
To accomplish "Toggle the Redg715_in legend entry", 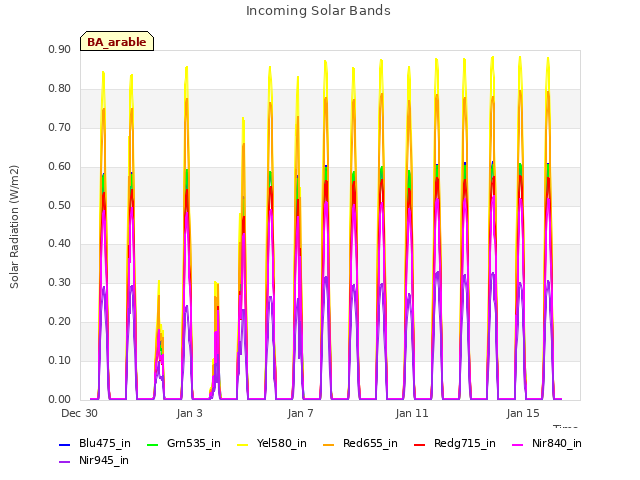I will pyautogui.click(x=455, y=443).
